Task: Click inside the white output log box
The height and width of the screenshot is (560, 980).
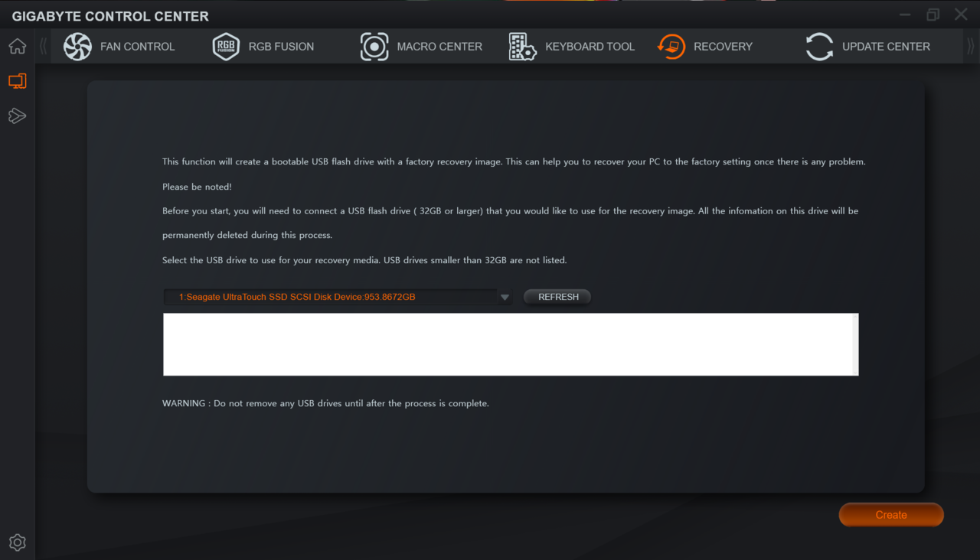Action: pyautogui.click(x=511, y=344)
